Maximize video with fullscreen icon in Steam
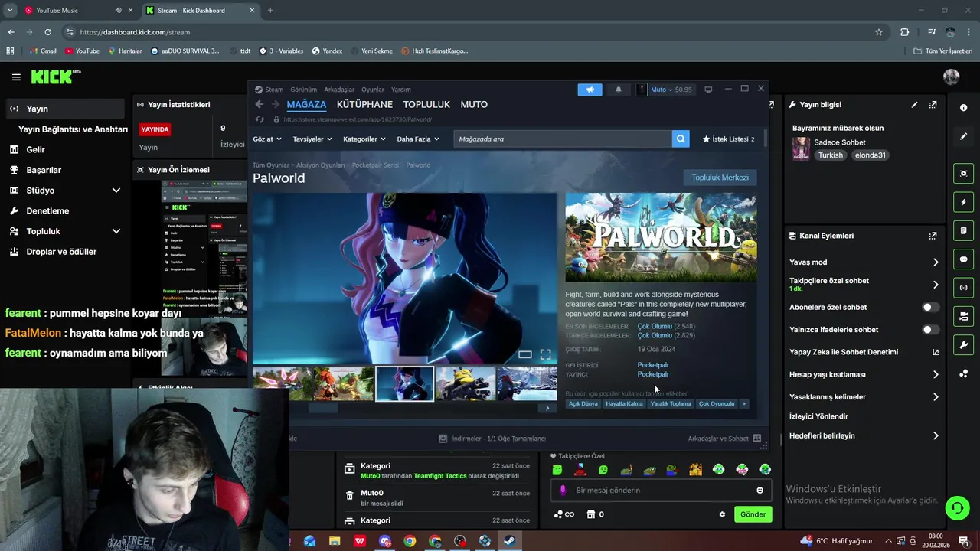 (545, 354)
